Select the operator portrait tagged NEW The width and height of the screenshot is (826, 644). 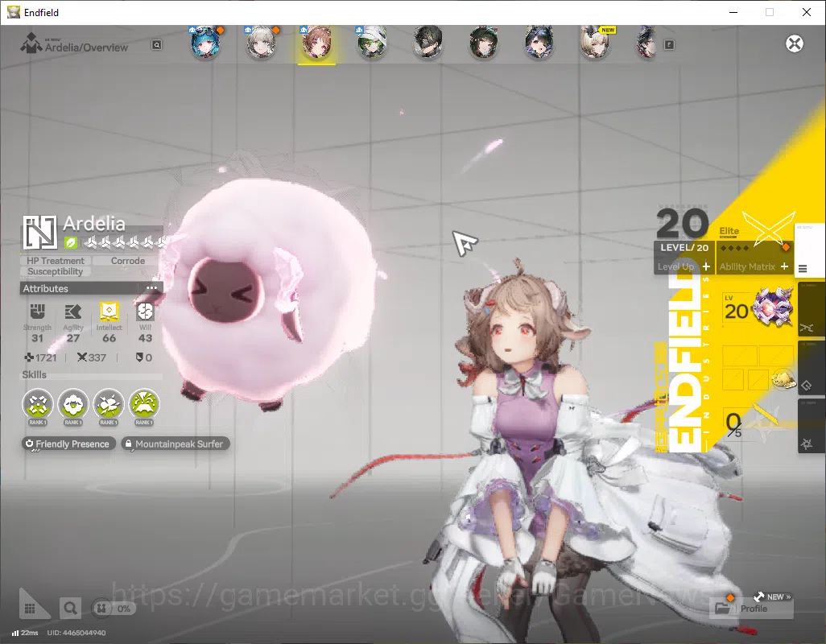point(595,43)
